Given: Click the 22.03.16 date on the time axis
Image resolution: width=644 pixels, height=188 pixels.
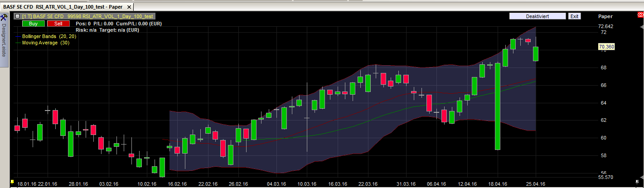Looking at the screenshot, I should [x=368, y=184].
